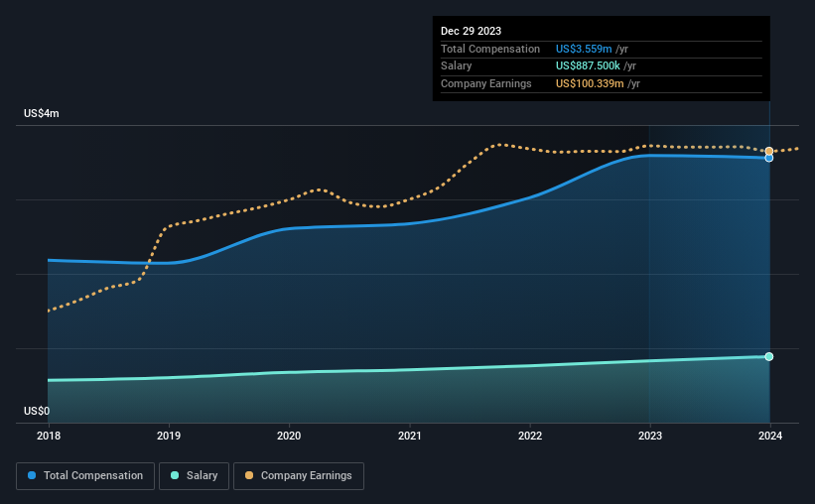This screenshot has width=815, height=504.
Task: Click the Salary tooltip row label
Action: click(457, 66)
